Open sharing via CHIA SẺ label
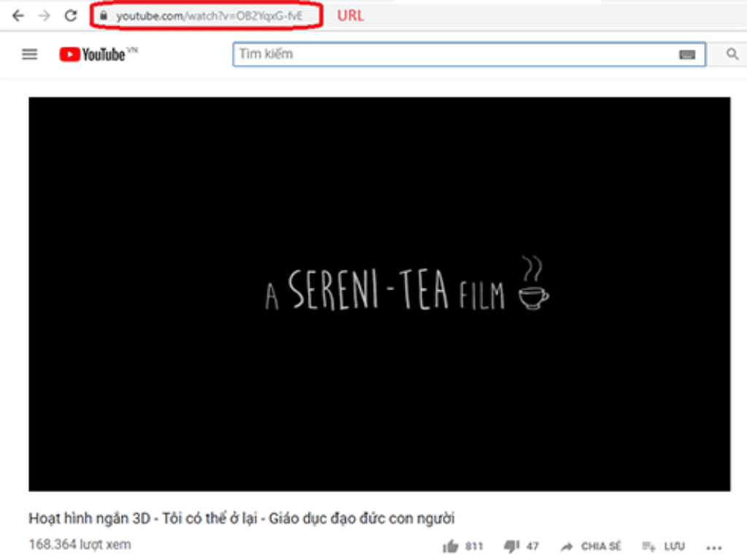Screen dimensions: 747x560 pyautogui.click(x=601, y=546)
